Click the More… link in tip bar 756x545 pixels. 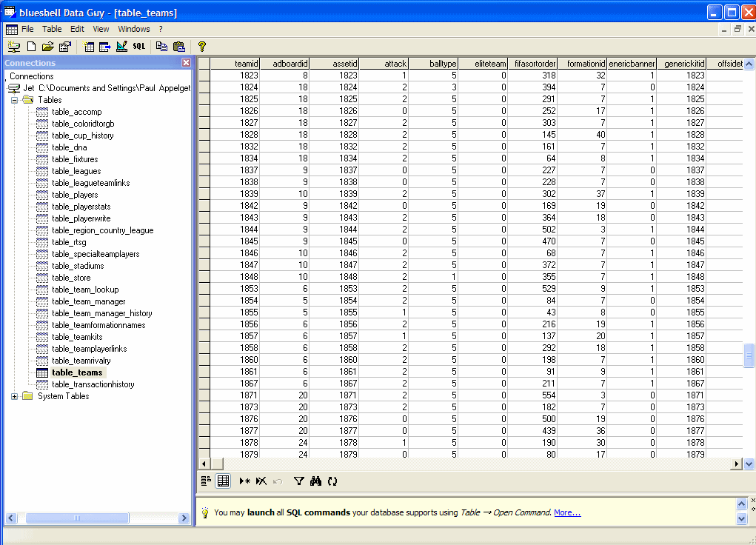point(567,512)
